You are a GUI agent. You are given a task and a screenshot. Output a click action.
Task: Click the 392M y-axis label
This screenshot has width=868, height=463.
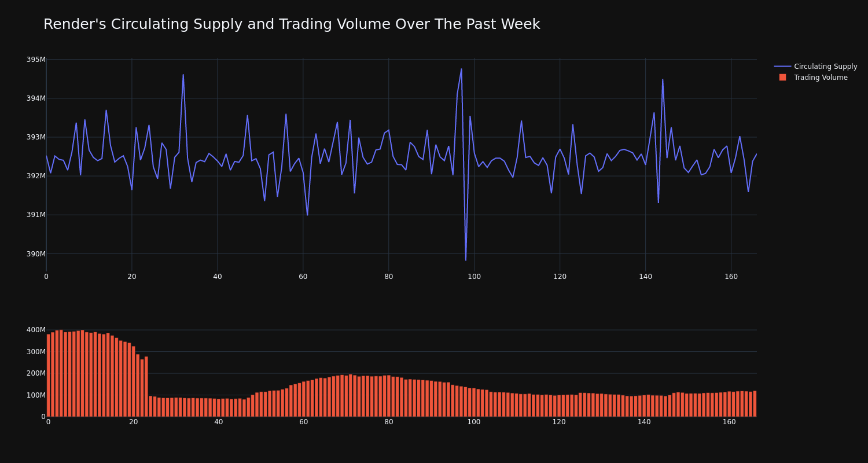click(36, 176)
